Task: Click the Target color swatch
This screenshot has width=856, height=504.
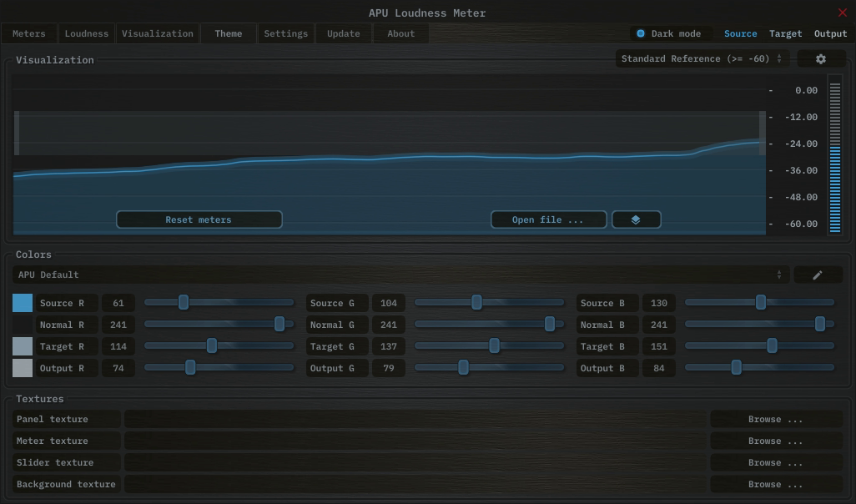Action: [x=23, y=346]
